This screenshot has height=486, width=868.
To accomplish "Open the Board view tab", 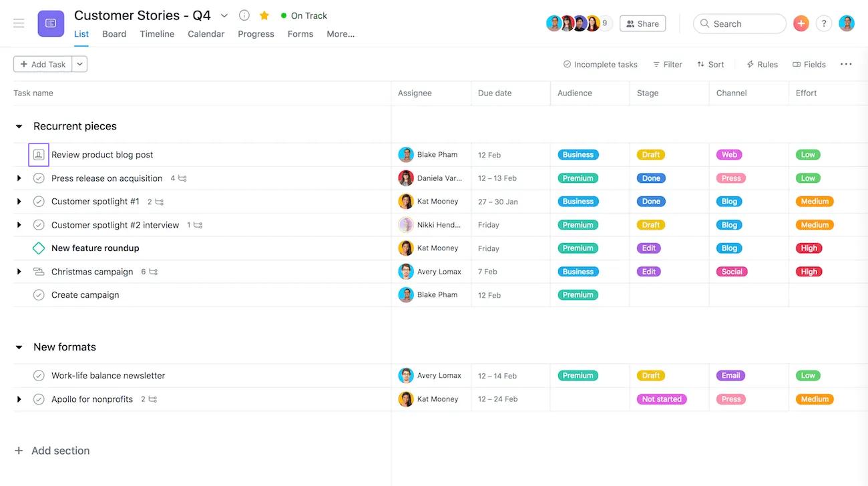I will [x=114, y=34].
